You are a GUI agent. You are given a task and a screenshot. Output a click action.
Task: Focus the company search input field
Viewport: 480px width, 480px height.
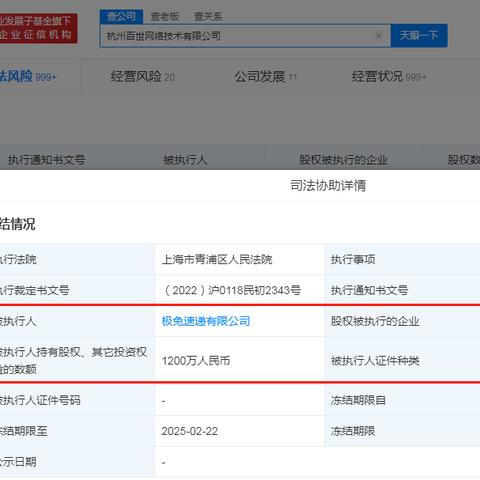[x=245, y=35]
